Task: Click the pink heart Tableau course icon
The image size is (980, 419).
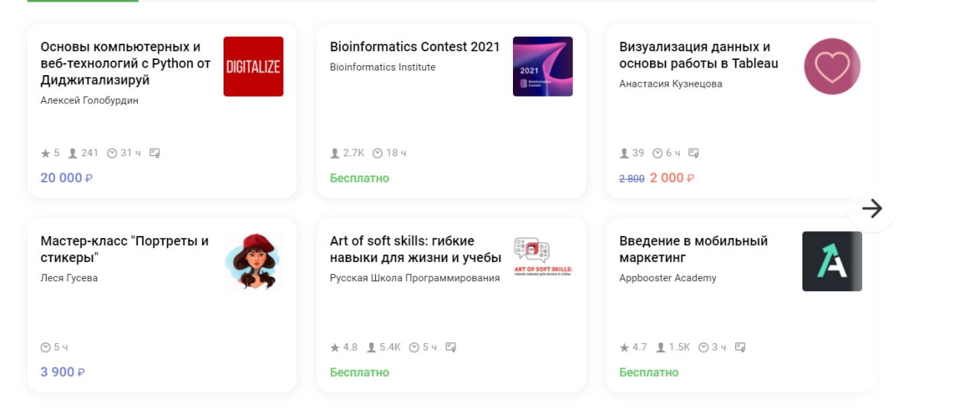Action: click(x=832, y=67)
